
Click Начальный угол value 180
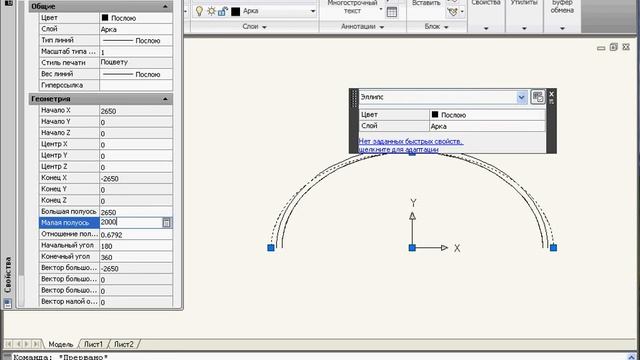point(136,246)
